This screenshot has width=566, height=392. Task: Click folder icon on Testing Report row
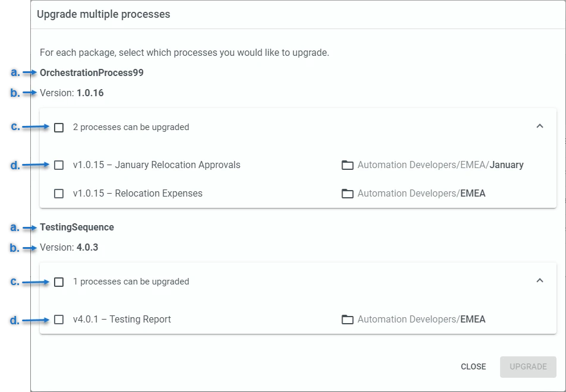point(347,320)
